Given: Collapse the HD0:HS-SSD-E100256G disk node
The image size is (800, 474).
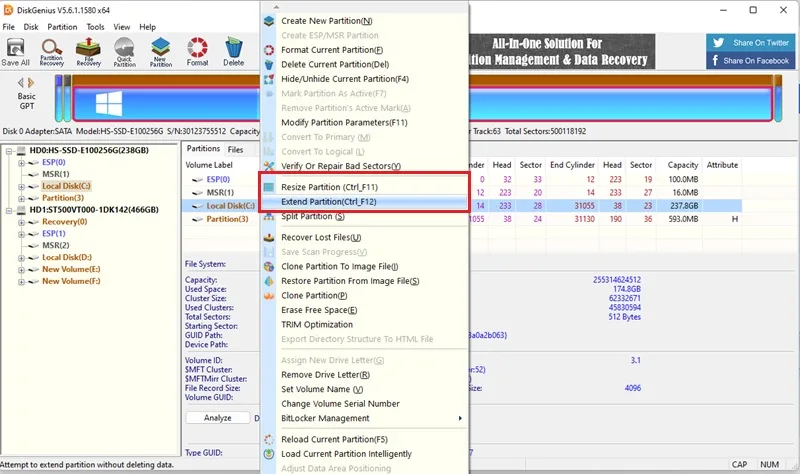Looking at the screenshot, I should pyautogui.click(x=9, y=151).
